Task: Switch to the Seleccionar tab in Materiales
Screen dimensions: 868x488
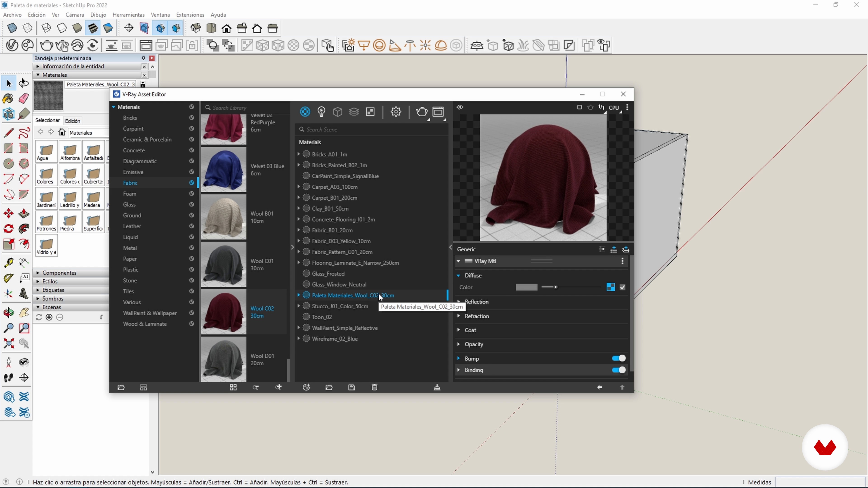Action: click(x=47, y=120)
